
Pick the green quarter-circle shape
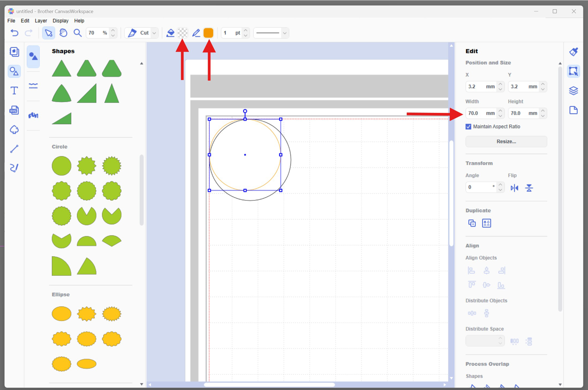click(62, 266)
